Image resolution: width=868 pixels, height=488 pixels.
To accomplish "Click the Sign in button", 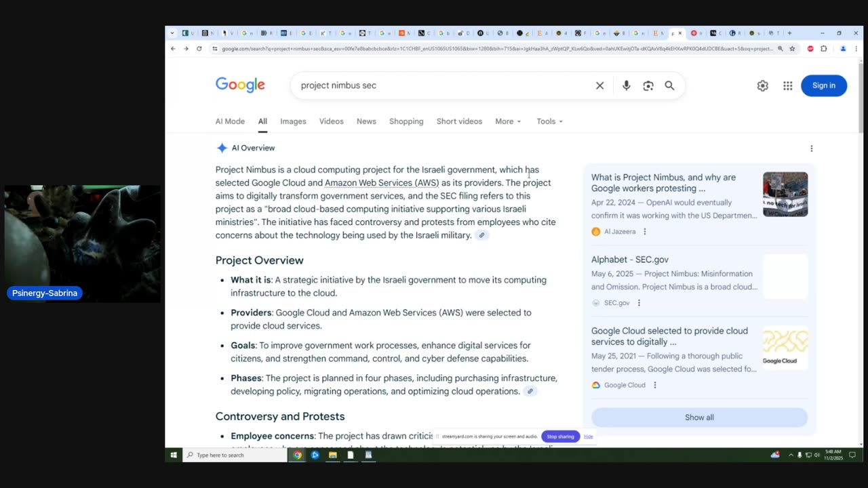I will 823,85.
